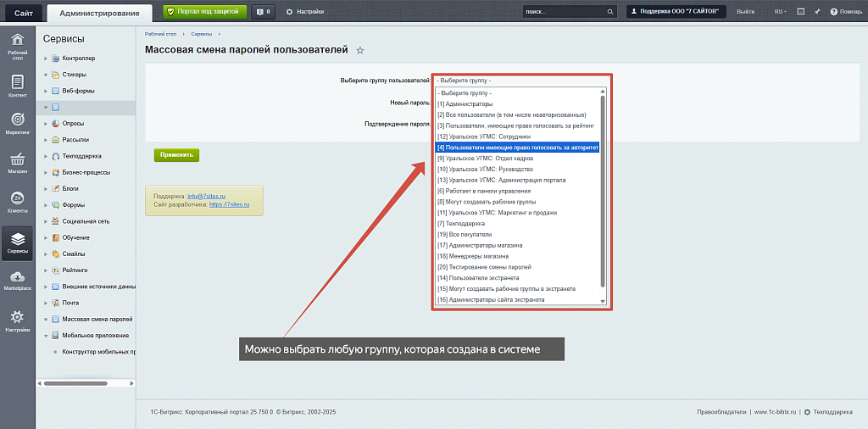Switch to the Сайт tab
This screenshot has height=429, width=868.
pos(23,12)
